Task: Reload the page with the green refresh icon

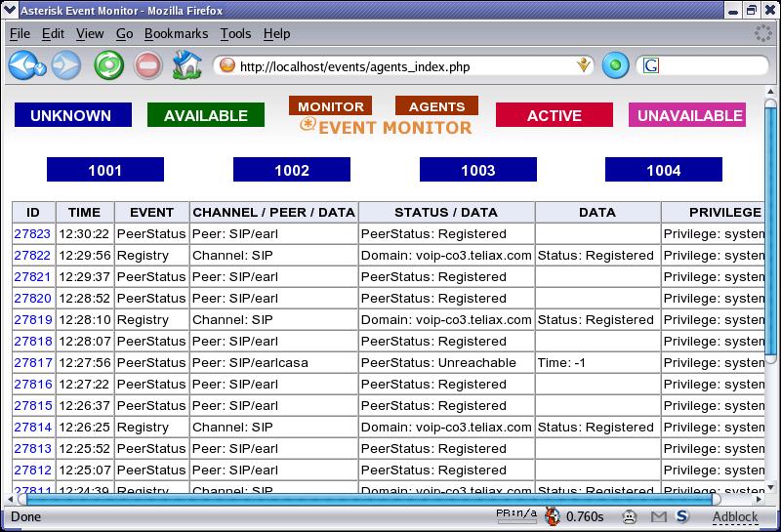Action: pos(107,65)
